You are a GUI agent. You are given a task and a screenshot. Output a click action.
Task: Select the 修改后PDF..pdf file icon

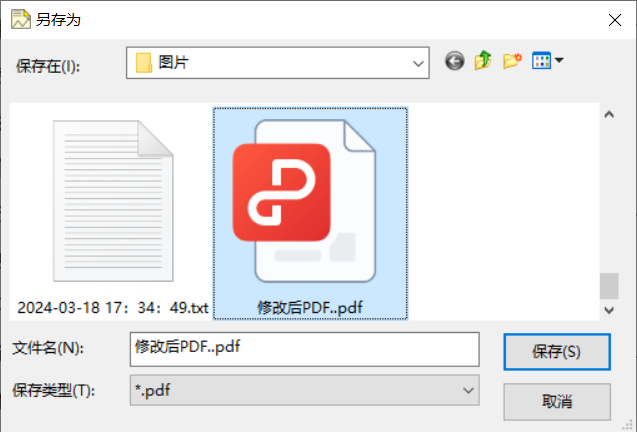304,201
